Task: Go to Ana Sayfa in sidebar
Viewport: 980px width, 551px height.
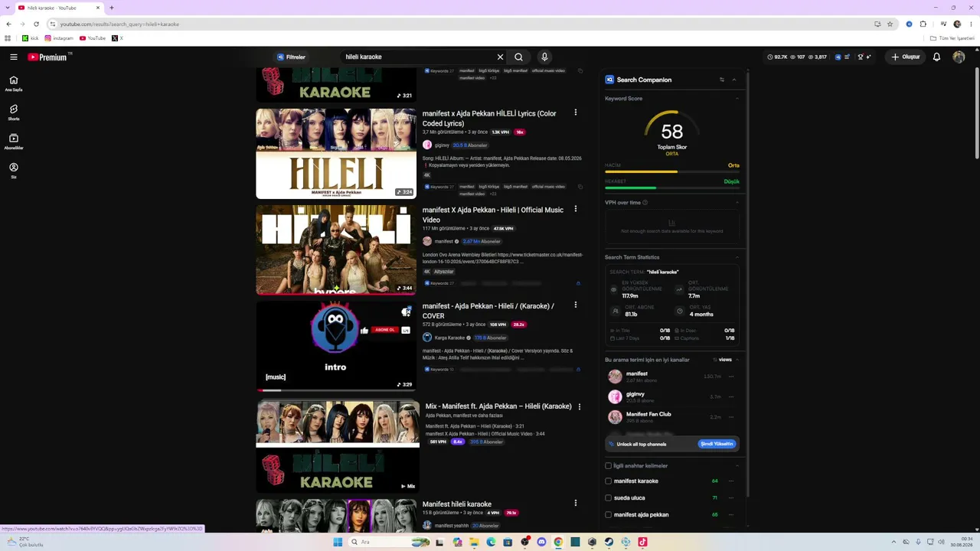Action: 14,83
